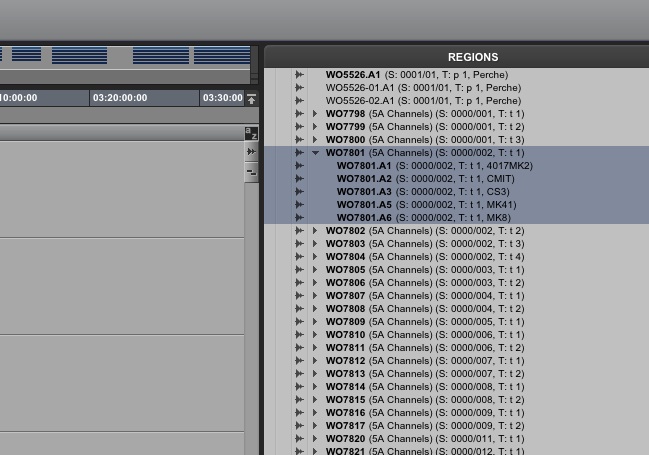Select region WO7820 in the list
The width and height of the screenshot is (649, 455).
click(x=424, y=439)
